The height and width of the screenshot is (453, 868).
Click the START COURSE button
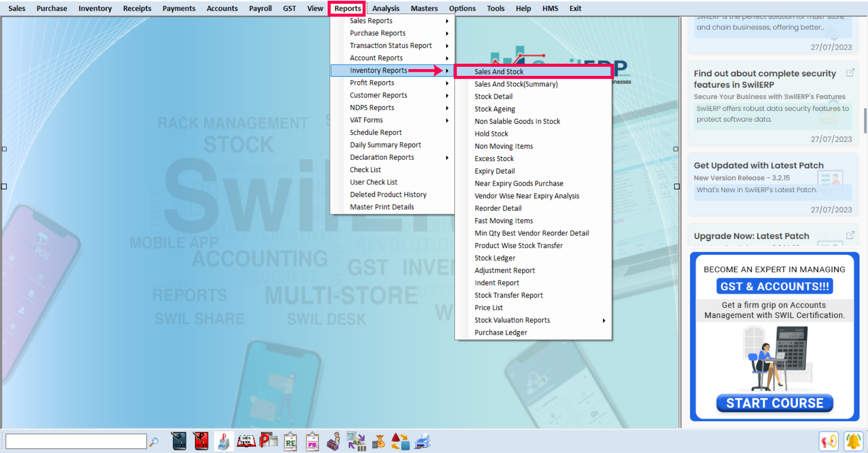[x=774, y=403]
